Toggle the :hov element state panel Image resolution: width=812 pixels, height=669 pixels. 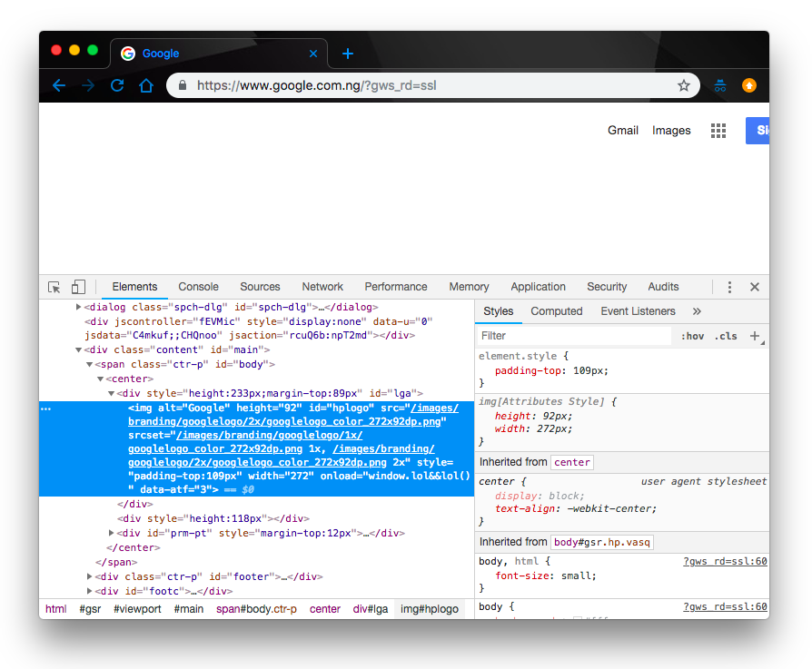point(692,336)
